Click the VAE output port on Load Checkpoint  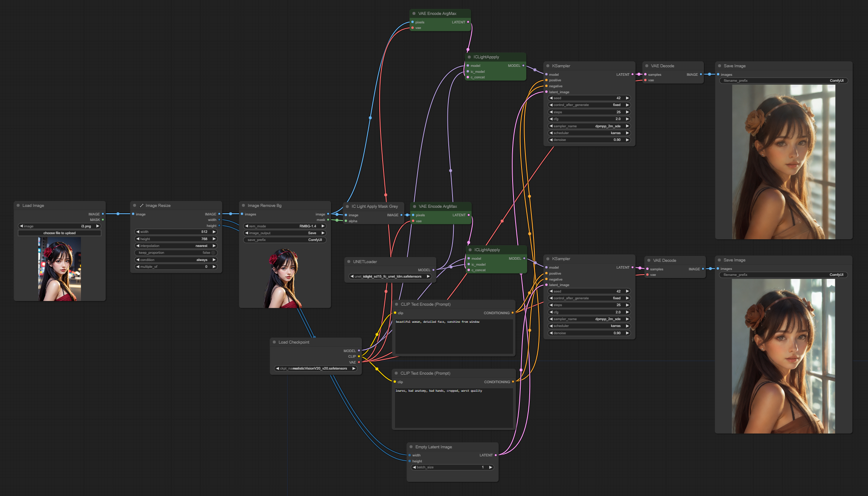359,362
